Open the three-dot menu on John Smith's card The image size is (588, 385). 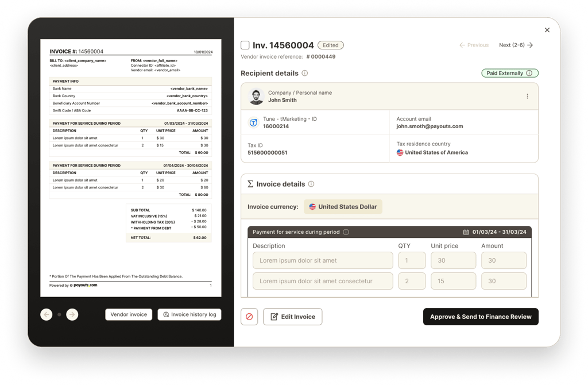click(528, 96)
